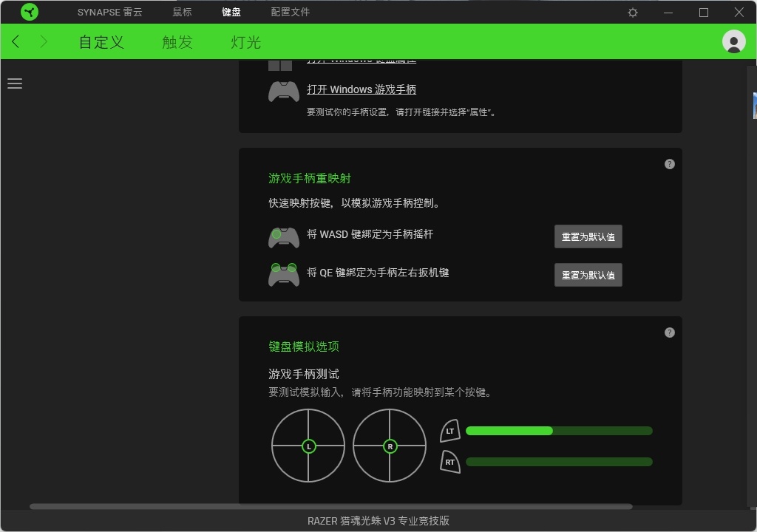Click the RT trigger icon
Image resolution: width=757 pixels, height=532 pixels.
(450, 462)
